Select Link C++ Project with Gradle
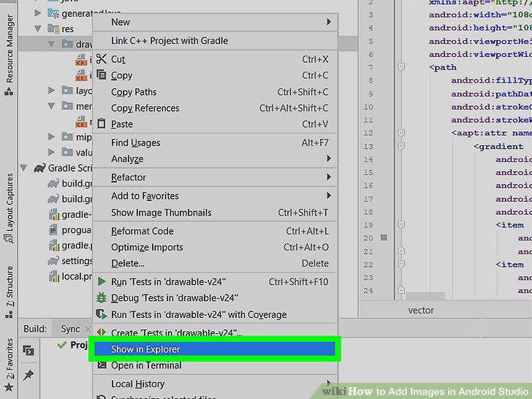Viewport: 532px width, 399px height. 214,41
